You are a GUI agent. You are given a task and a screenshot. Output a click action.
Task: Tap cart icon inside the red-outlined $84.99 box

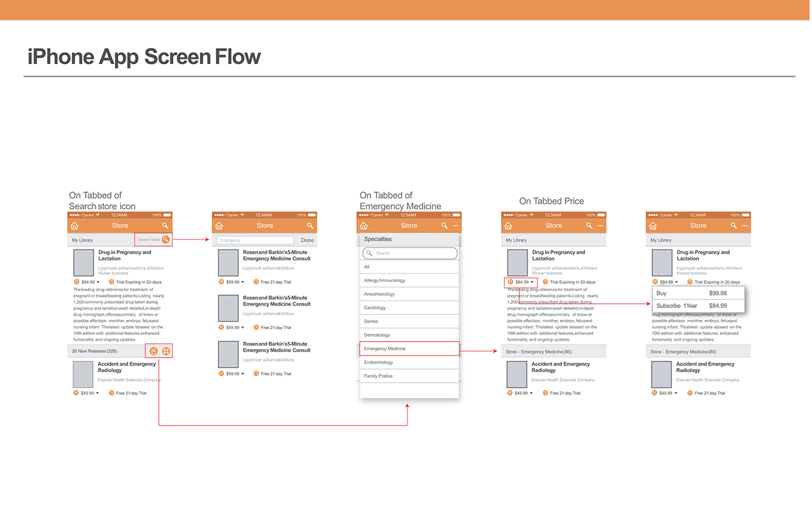510,282
